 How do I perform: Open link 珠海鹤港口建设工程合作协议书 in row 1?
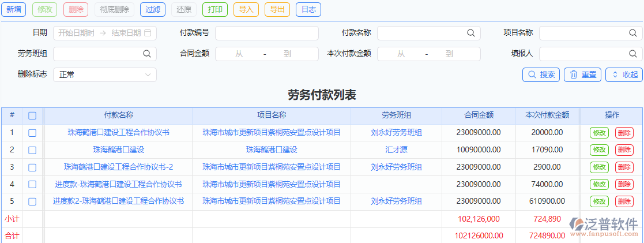[x=118, y=132]
